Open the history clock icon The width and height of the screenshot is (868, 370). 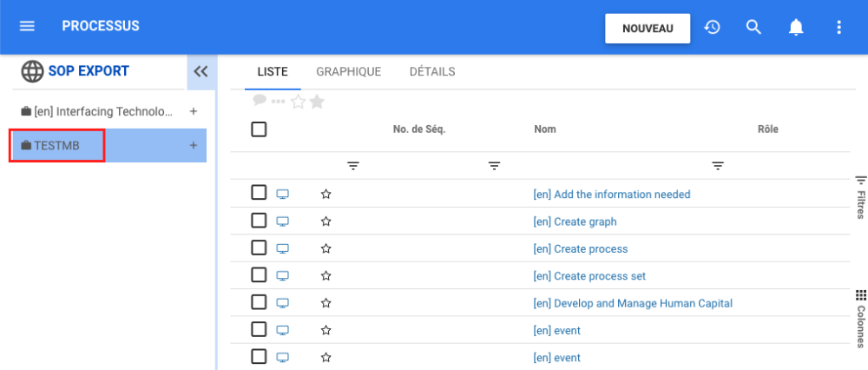712,27
